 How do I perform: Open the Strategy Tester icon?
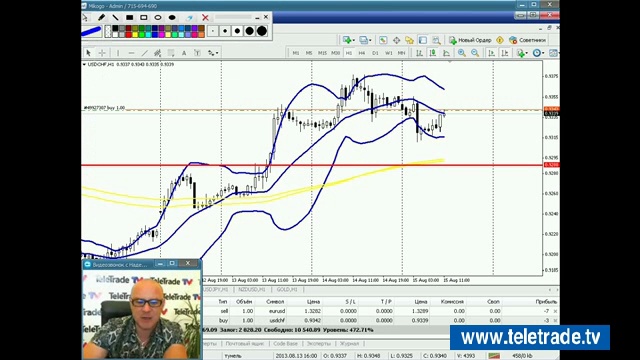click(x=436, y=40)
